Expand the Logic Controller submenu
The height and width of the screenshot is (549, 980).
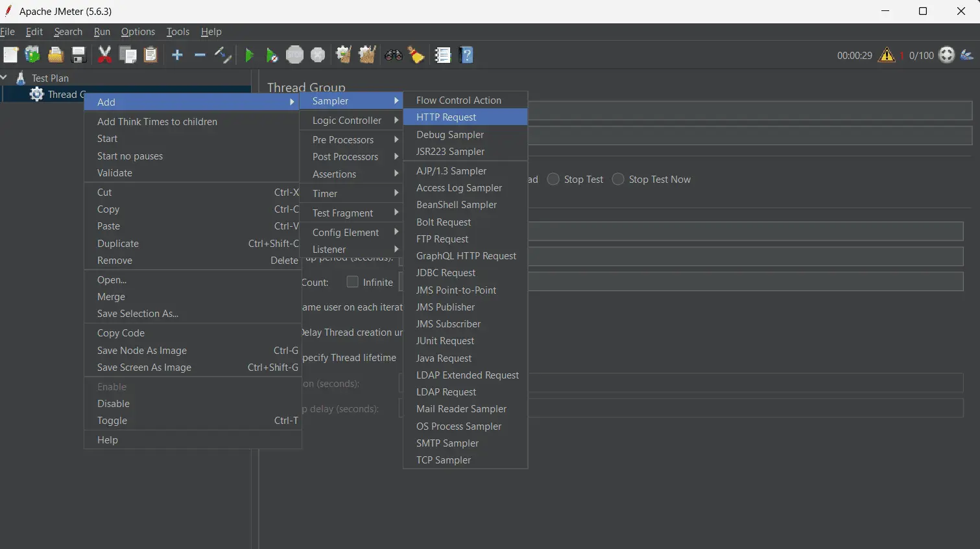pyautogui.click(x=351, y=121)
